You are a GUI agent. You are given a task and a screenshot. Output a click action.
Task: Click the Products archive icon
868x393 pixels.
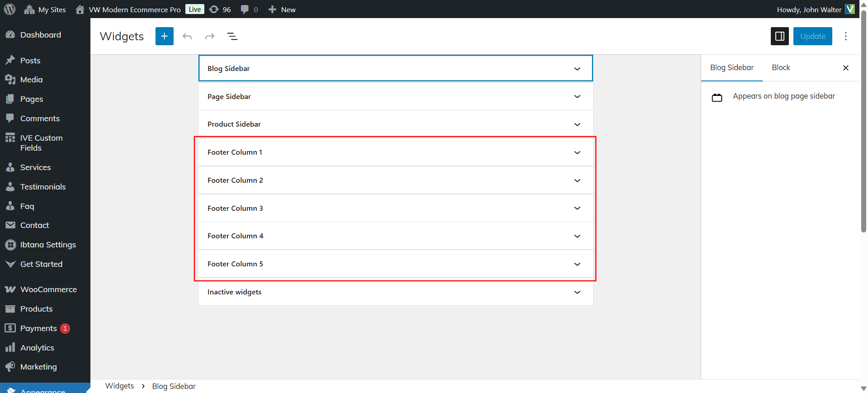point(10,309)
